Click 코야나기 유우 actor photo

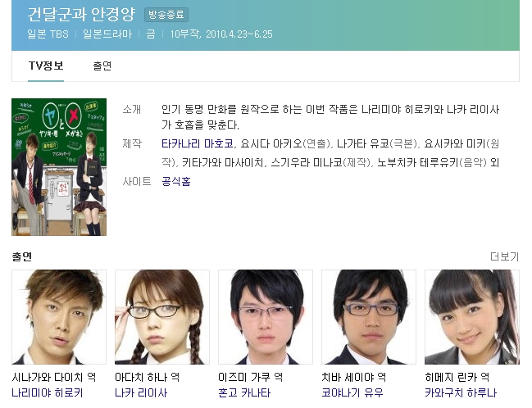click(369, 317)
